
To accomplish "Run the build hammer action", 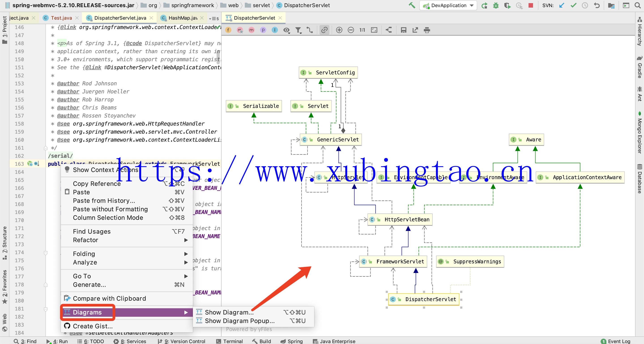I will pos(412,5).
